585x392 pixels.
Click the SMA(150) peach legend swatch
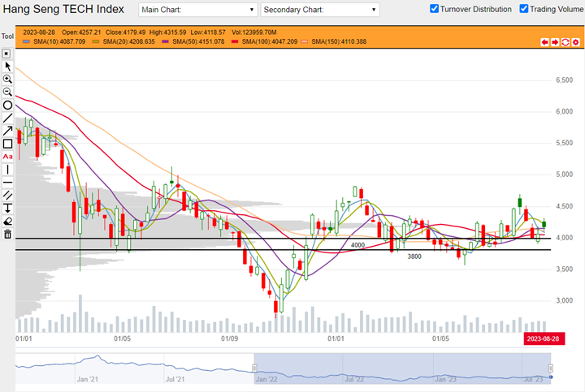coord(305,41)
